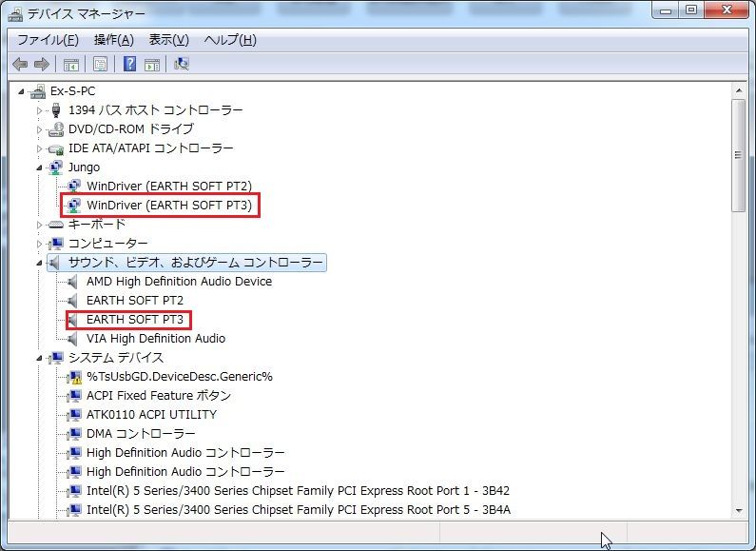The image size is (756, 551).
Task: Click the scrollbar down arrow
Action: [739, 510]
